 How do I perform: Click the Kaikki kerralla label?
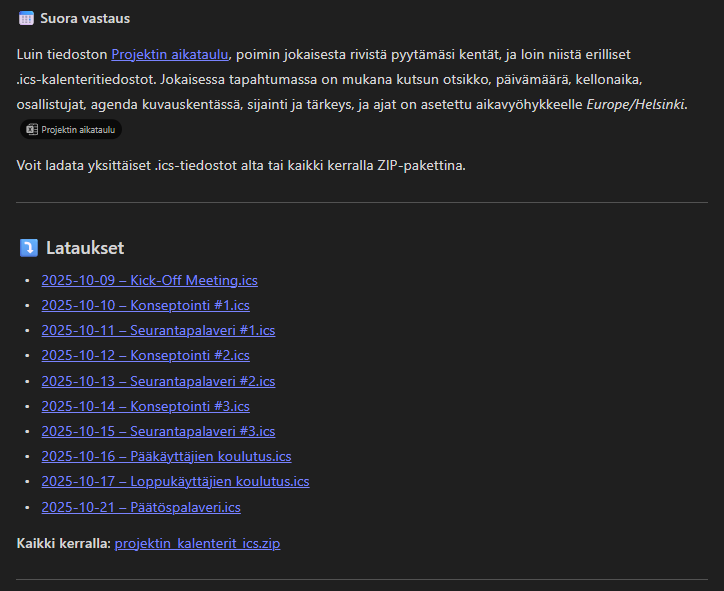63,543
